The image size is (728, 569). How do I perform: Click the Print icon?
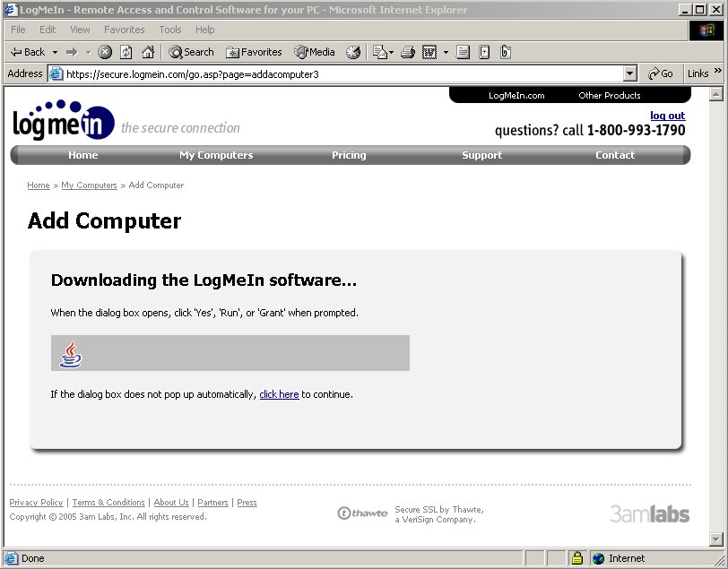click(408, 52)
